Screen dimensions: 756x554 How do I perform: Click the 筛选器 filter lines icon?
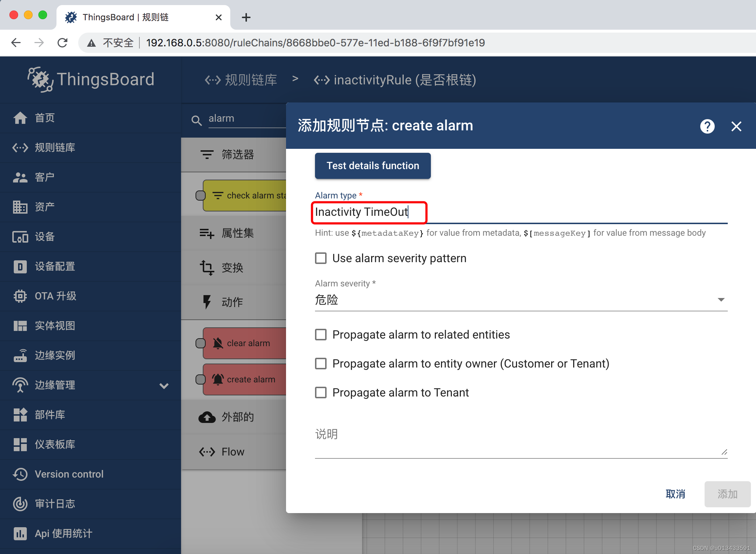coord(207,155)
